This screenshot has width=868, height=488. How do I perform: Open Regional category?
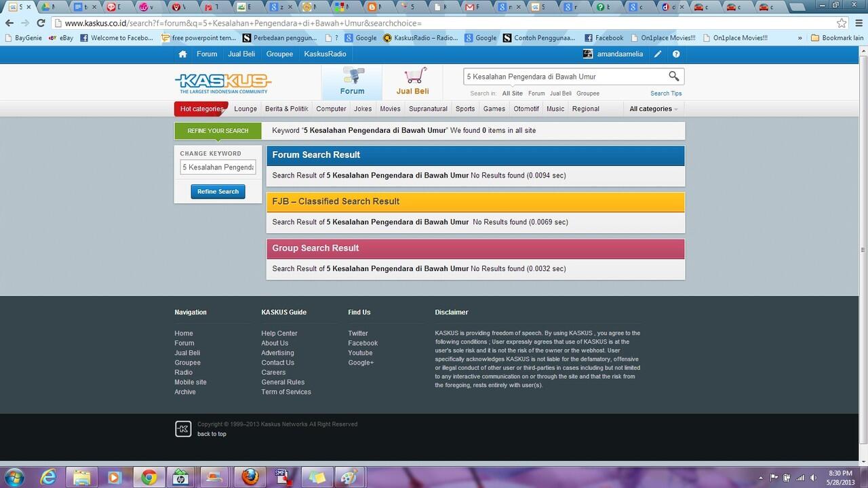[586, 109]
